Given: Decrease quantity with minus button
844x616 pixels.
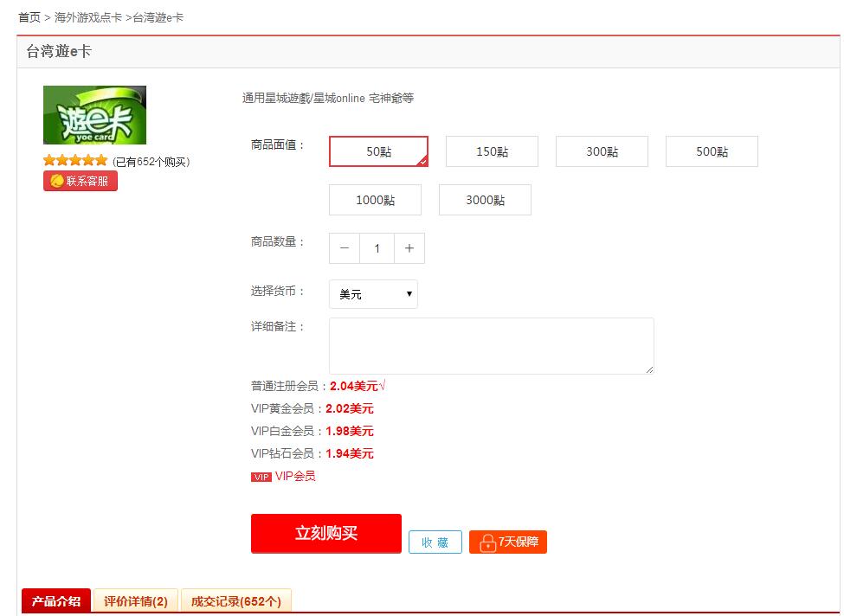Looking at the screenshot, I should (345, 248).
